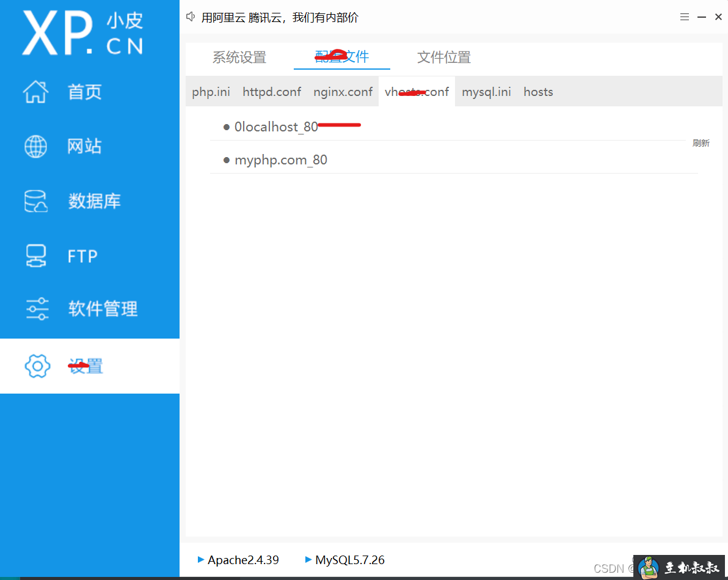Click the MySQL5.7.26 play arrow

[308, 560]
